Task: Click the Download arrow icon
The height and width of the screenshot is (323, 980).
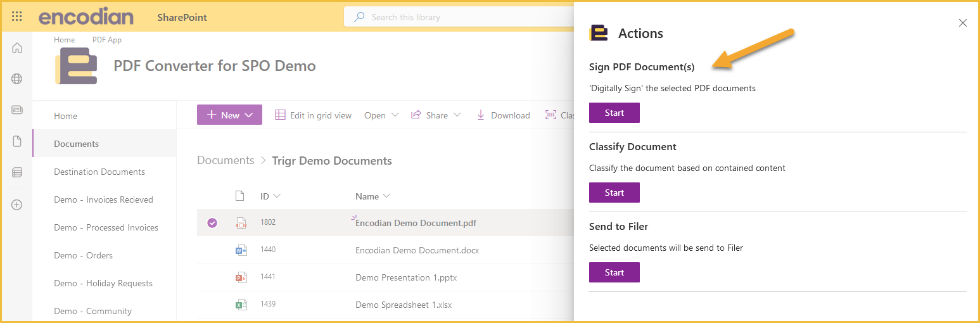Action: click(x=481, y=115)
